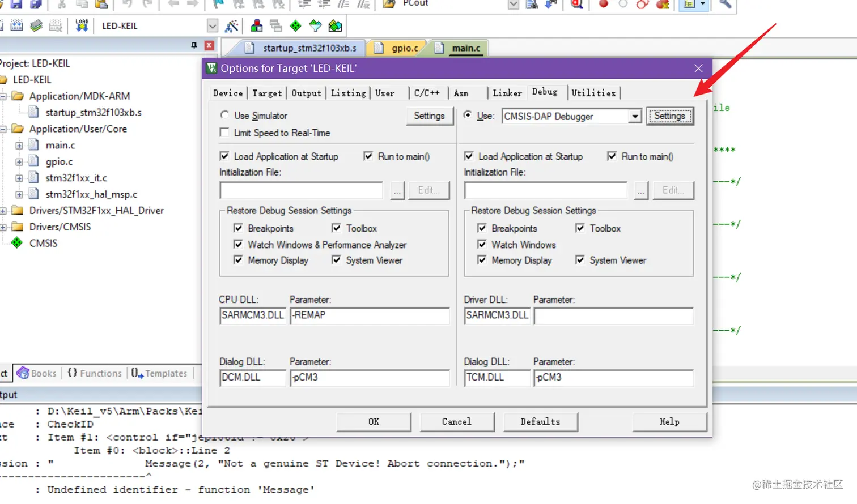Toggle debugger Run to main() checkbox
This screenshot has height=504, width=857.
(612, 156)
